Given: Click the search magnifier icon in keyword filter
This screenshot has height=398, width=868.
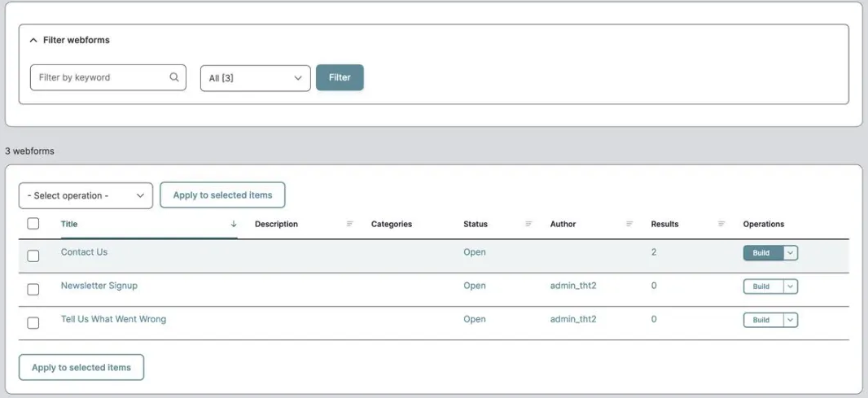Looking at the screenshot, I should click(x=173, y=77).
